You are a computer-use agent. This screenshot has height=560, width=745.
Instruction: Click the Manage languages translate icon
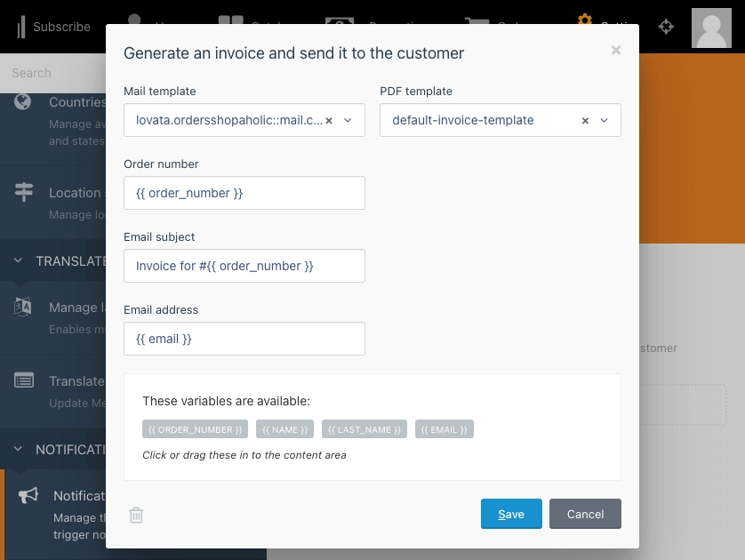(x=23, y=307)
